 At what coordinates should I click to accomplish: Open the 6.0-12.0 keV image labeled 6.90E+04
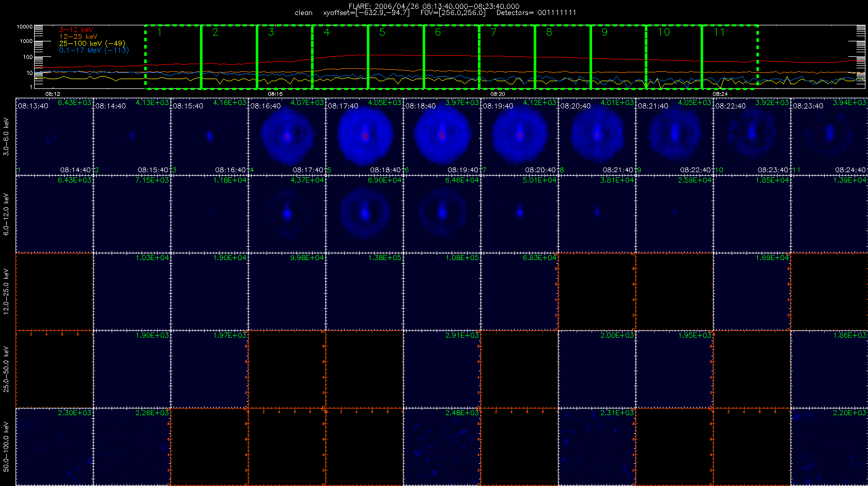(x=364, y=214)
